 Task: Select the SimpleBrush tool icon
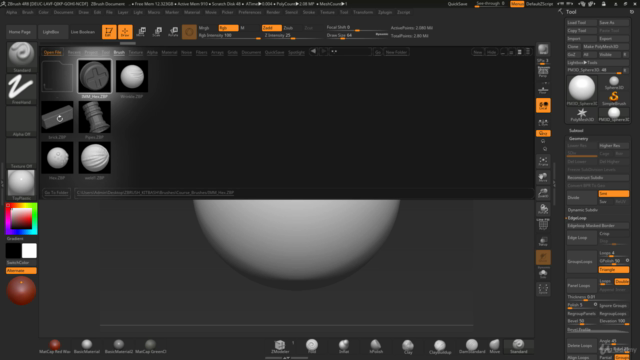(x=614, y=98)
